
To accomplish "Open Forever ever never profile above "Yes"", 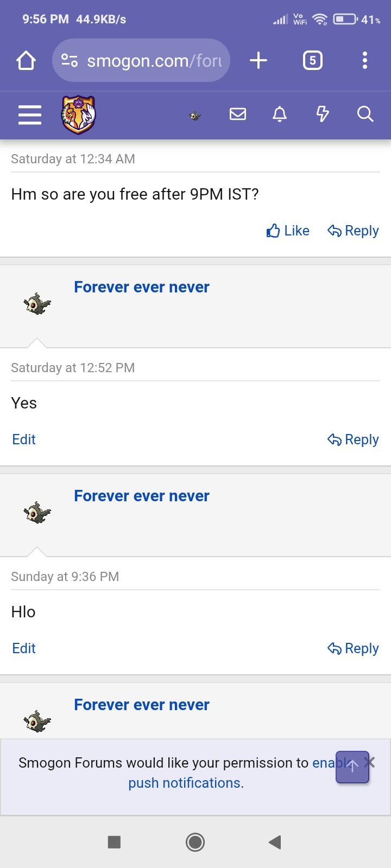I will point(141,287).
